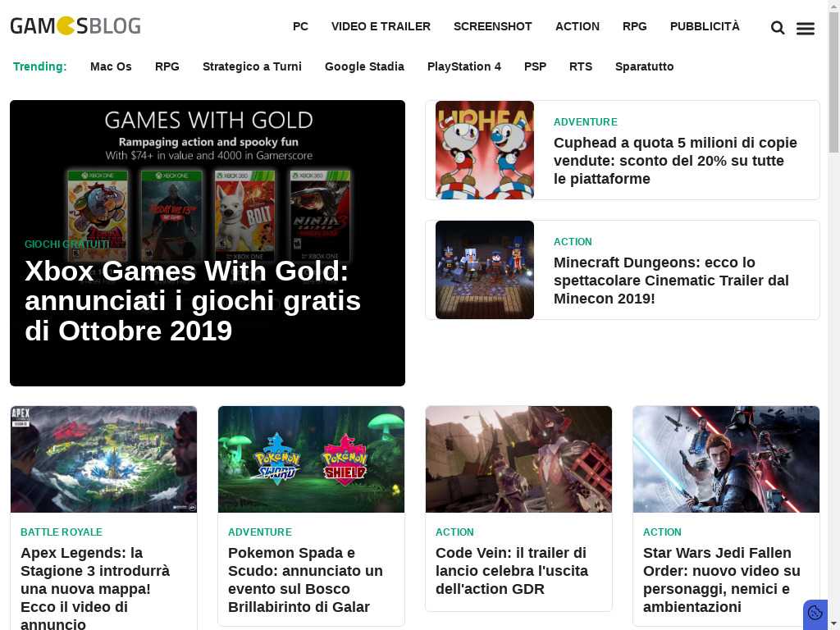Click the page vertical scrollbar
840x630 pixels.
click(834, 315)
